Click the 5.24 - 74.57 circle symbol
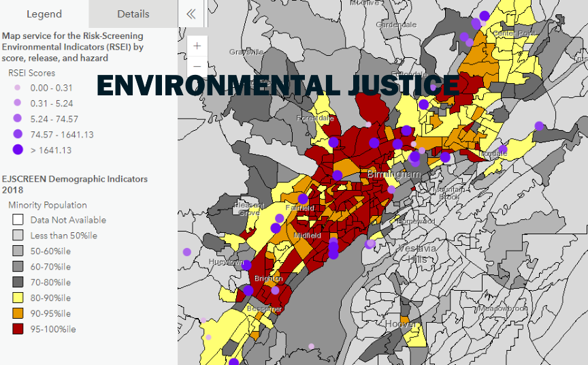Screen dimensions: 588x365 coord(18,118)
